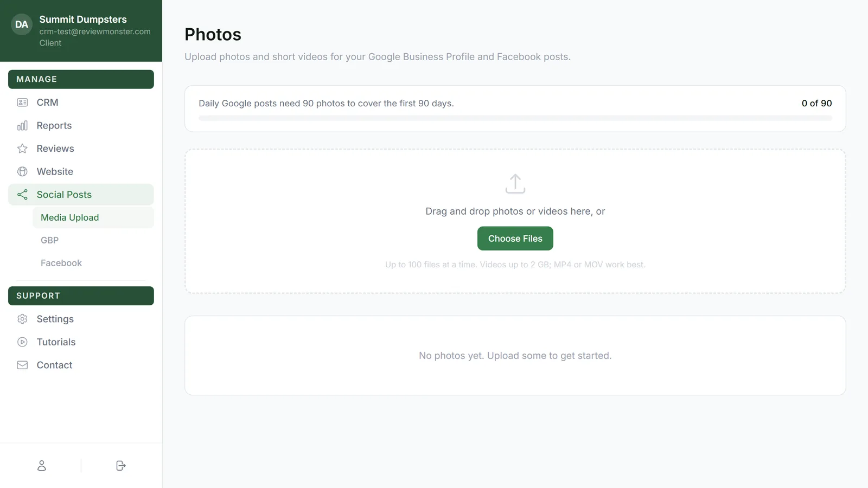Screen dimensions: 868x488
Task: Click the Website globe icon
Action: click(x=22, y=171)
